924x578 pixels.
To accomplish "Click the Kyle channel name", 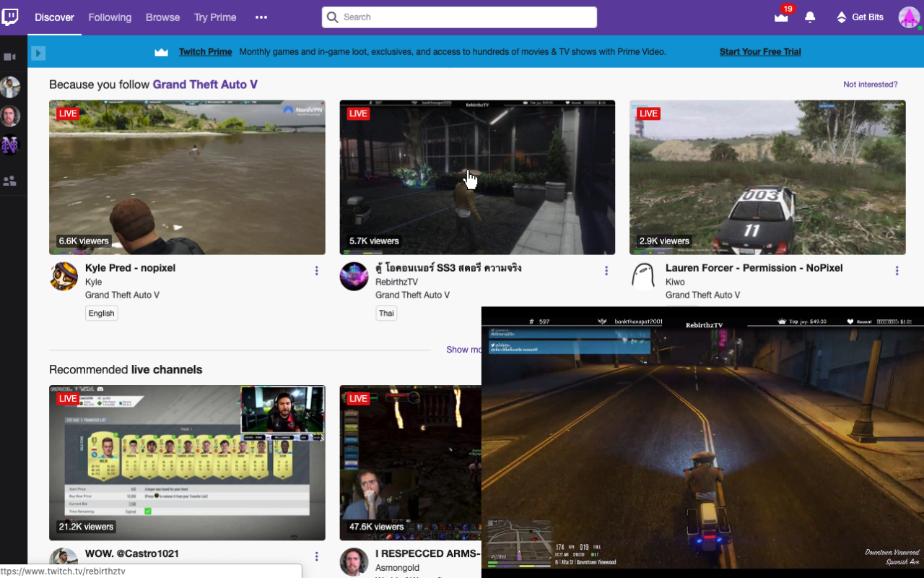I will [x=93, y=282].
